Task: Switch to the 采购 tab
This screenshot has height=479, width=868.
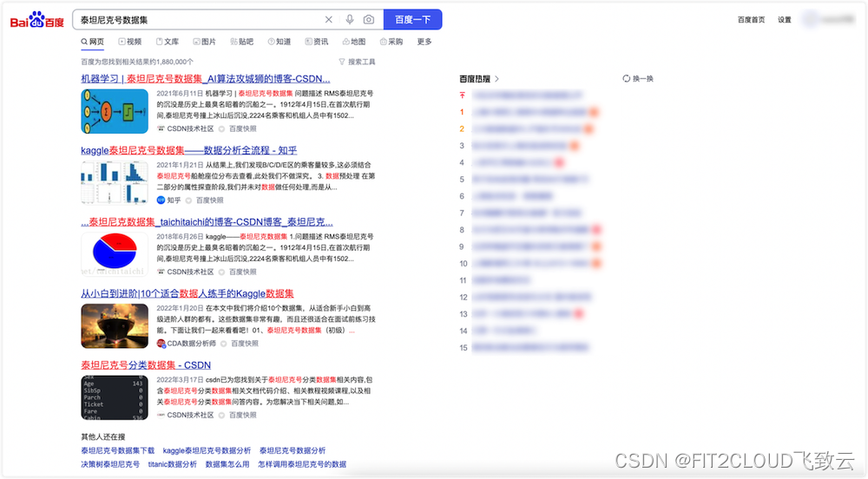Action: pos(391,42)
